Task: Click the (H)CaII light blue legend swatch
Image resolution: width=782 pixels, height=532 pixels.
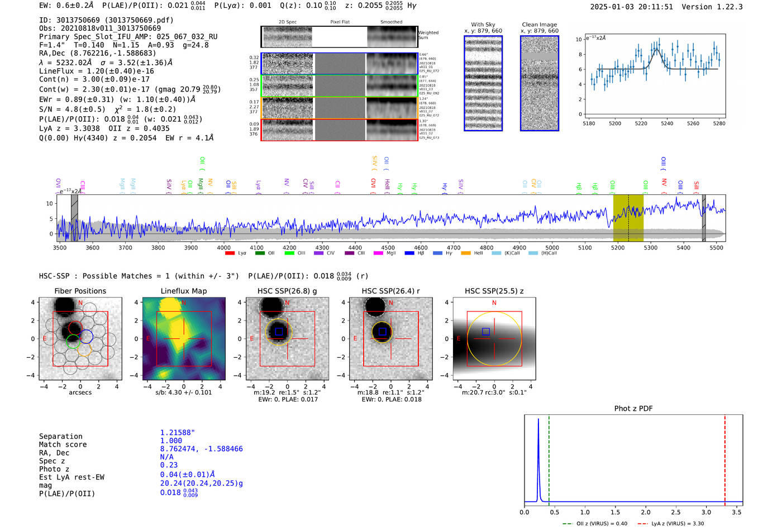Action: pyautogui.click(x=533, y=253)
